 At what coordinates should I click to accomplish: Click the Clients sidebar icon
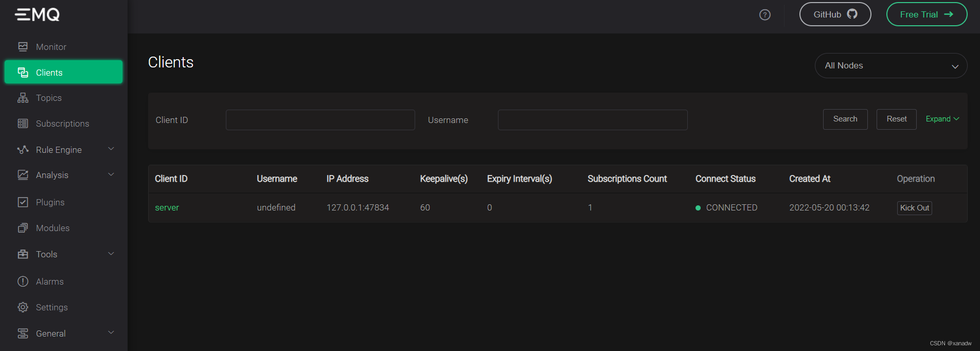(x=23, y=73)
